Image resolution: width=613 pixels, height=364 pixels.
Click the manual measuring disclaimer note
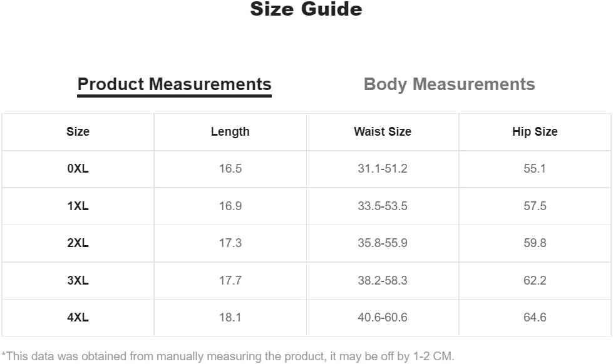(227, 356)
